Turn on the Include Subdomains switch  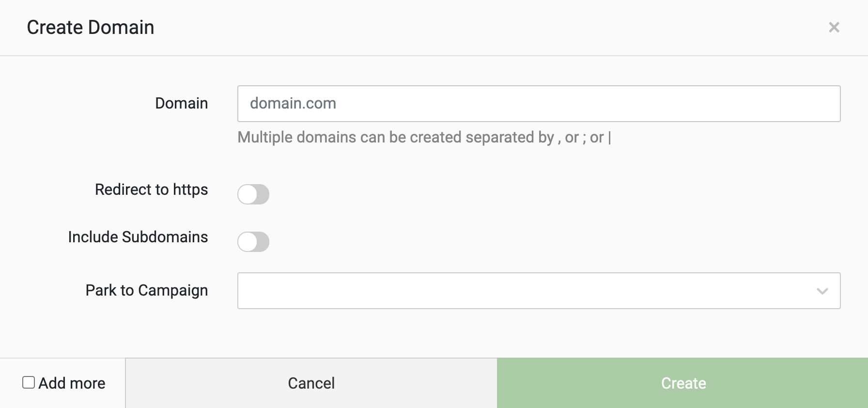tap(253, 242)
